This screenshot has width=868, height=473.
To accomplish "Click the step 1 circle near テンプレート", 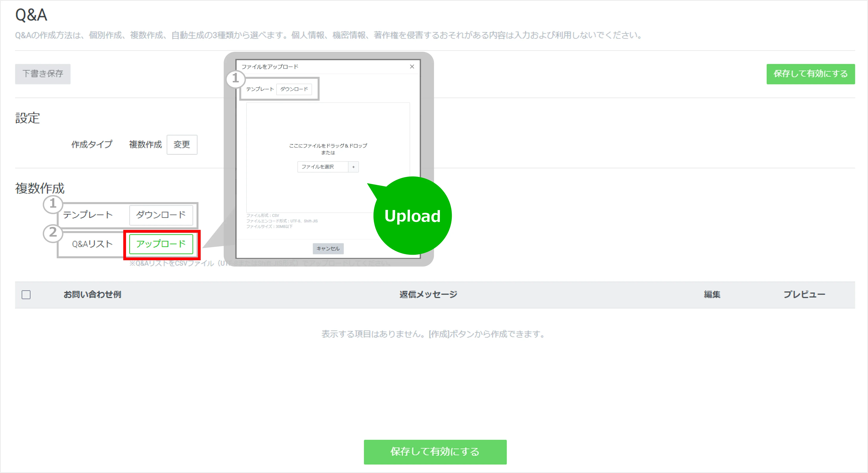I will (53, 204).
